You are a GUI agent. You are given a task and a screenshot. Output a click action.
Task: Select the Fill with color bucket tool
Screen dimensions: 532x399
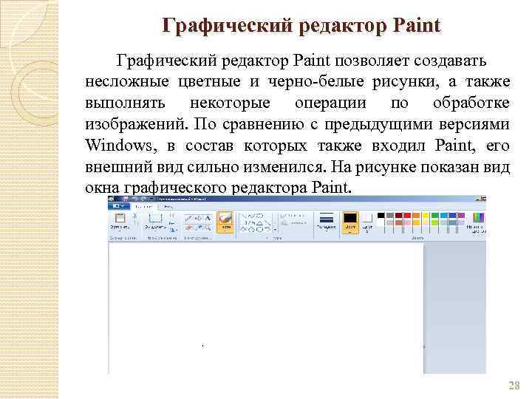[x=199, y=219]
